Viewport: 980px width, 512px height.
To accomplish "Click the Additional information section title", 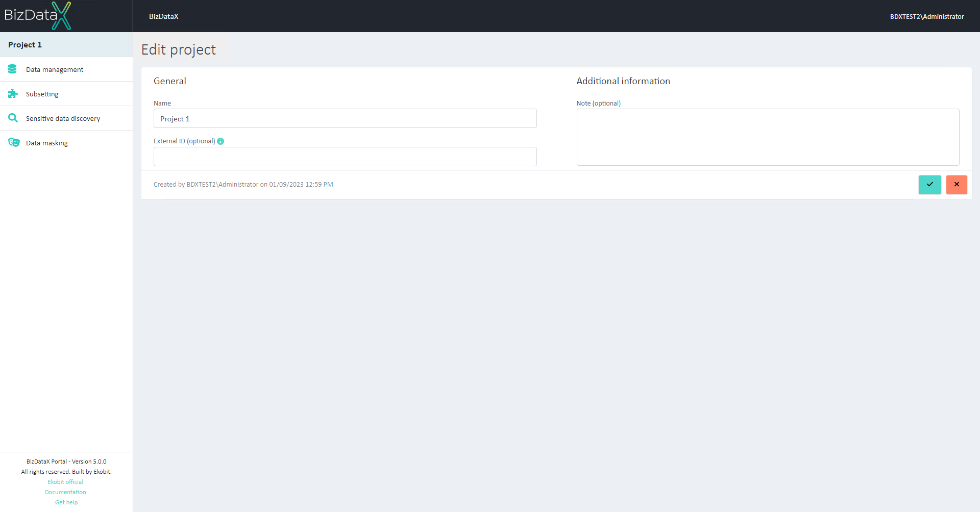I will click(623, 81).
